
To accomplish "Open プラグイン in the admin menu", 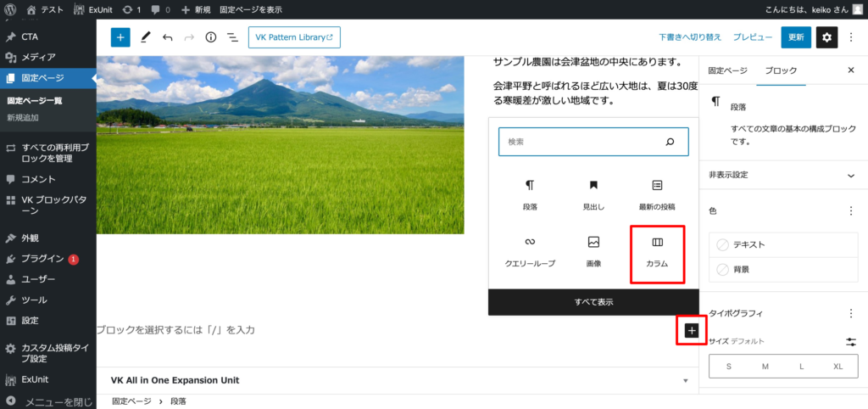I will coord(42,259).
